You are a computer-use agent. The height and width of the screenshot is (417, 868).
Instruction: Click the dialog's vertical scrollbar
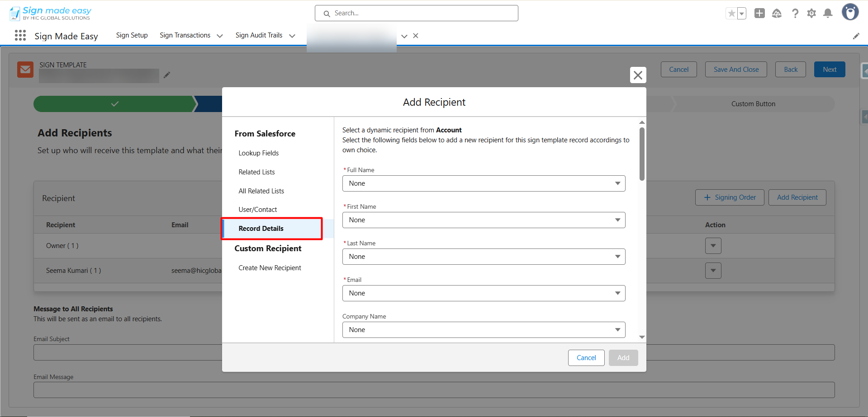(642, 154)
